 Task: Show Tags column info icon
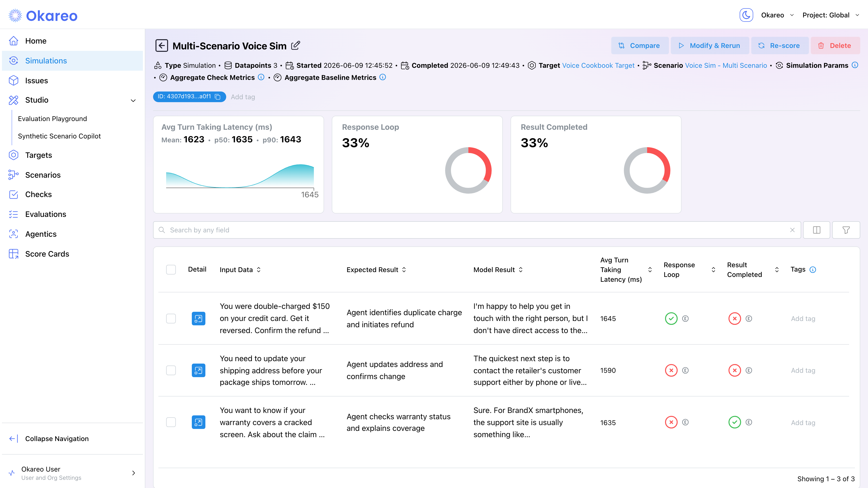pos(813,269)
